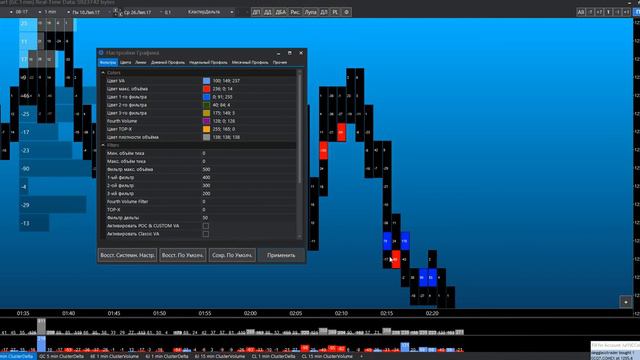Open the 6E 1 min ClusterVolume tab
This screenshot has height=360, width=640.
tap(115, 356)
